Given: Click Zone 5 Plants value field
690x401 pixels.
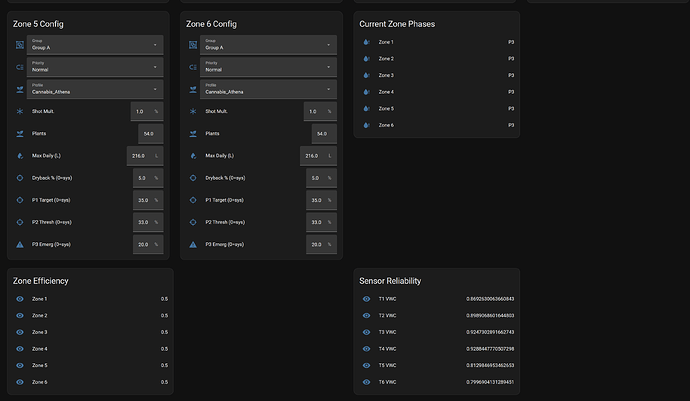Looking at the screenshot, I should (150, 133).
